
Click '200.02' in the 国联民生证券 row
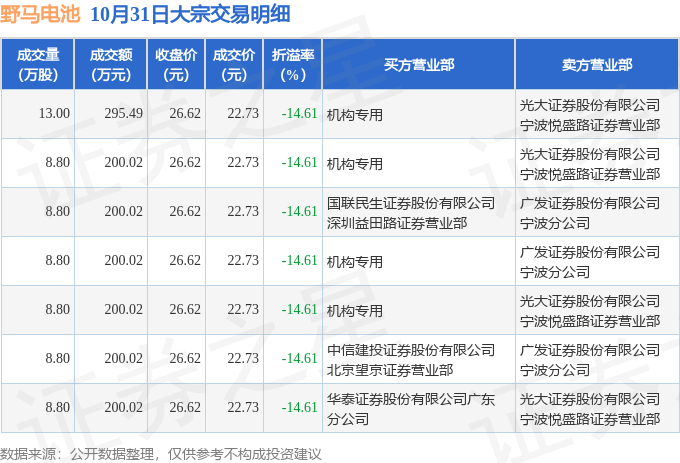pos(123,212)
